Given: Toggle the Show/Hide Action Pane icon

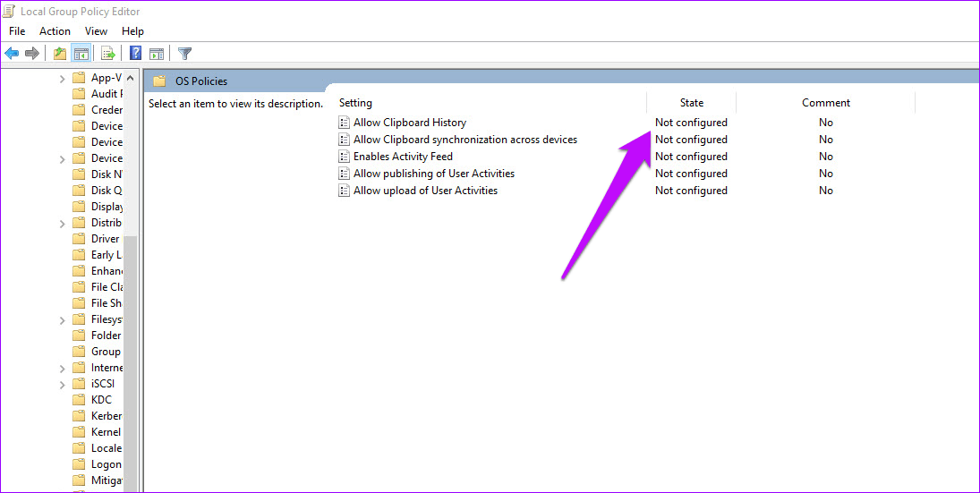Looking at the screenshot, I should (x=157, y=54).
